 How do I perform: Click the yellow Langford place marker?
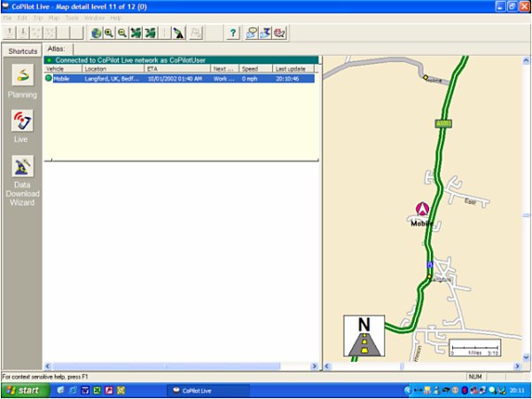click(429, 277)
